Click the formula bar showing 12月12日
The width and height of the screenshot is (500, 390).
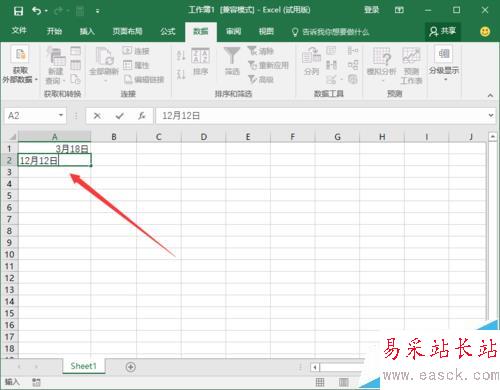coord(321,116)
